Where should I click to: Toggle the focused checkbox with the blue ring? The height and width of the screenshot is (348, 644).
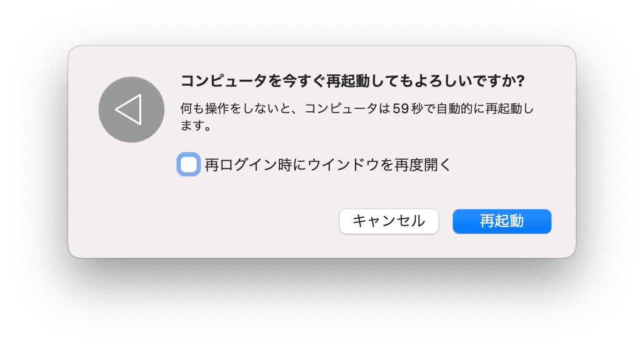coord(189,164)
